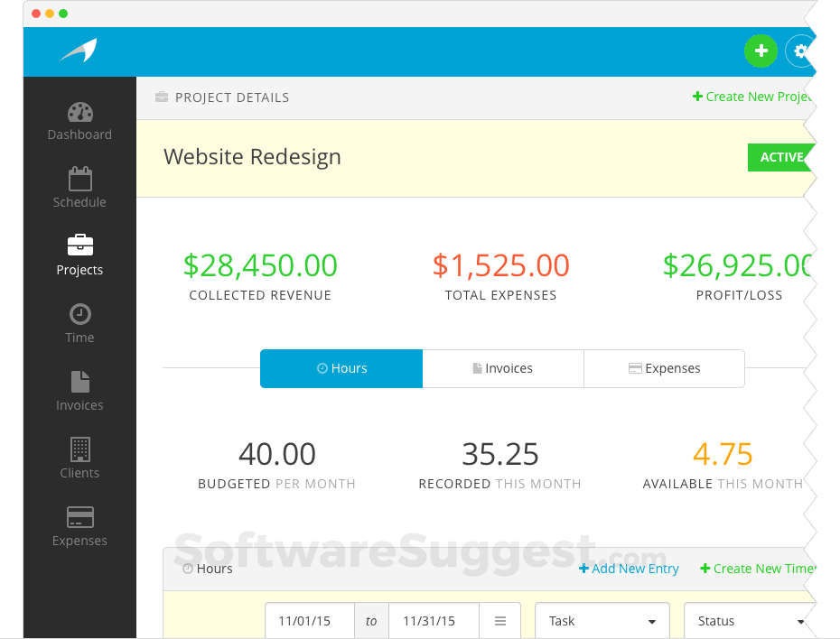Click the PROJECT DETAILS heading text
The image size is (840, 639).
click(x=232, y=97)
